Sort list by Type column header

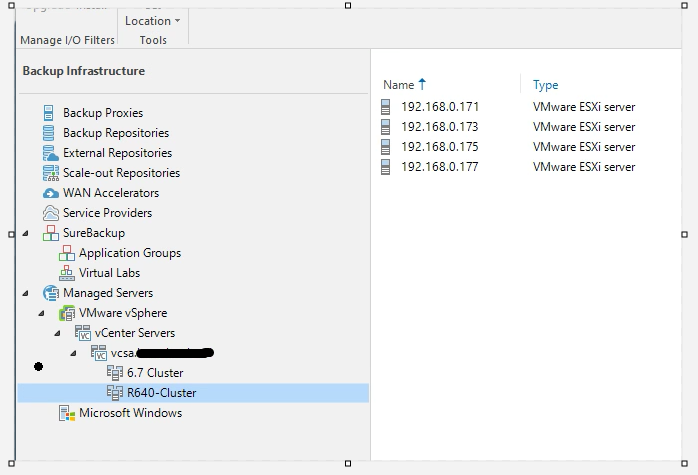point(546,85)
